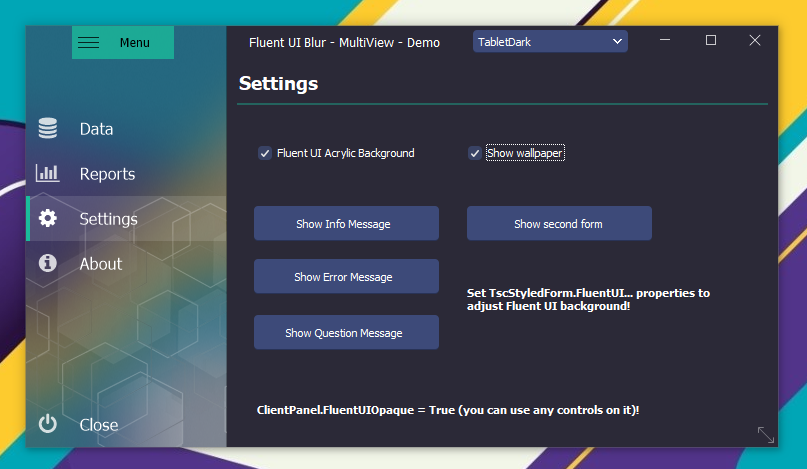This screenshot has height=469, width=807.
Task: Click the Reports bar chart icon
Action: (x=47, y=173)
